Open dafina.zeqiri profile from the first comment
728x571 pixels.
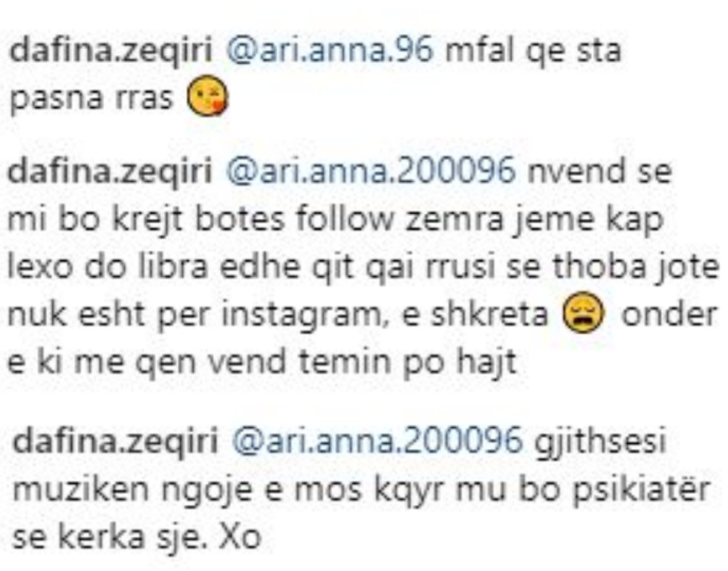111,50
